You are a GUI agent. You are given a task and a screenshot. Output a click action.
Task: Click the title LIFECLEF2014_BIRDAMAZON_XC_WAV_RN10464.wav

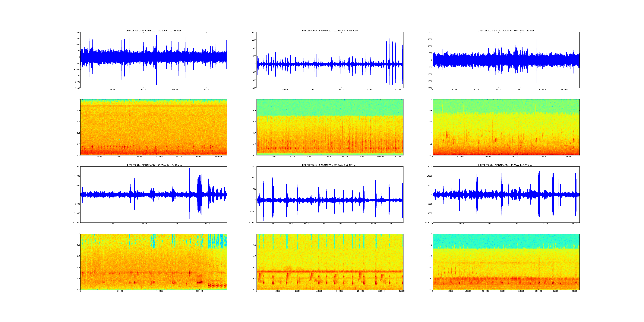(x=153, y=165)
